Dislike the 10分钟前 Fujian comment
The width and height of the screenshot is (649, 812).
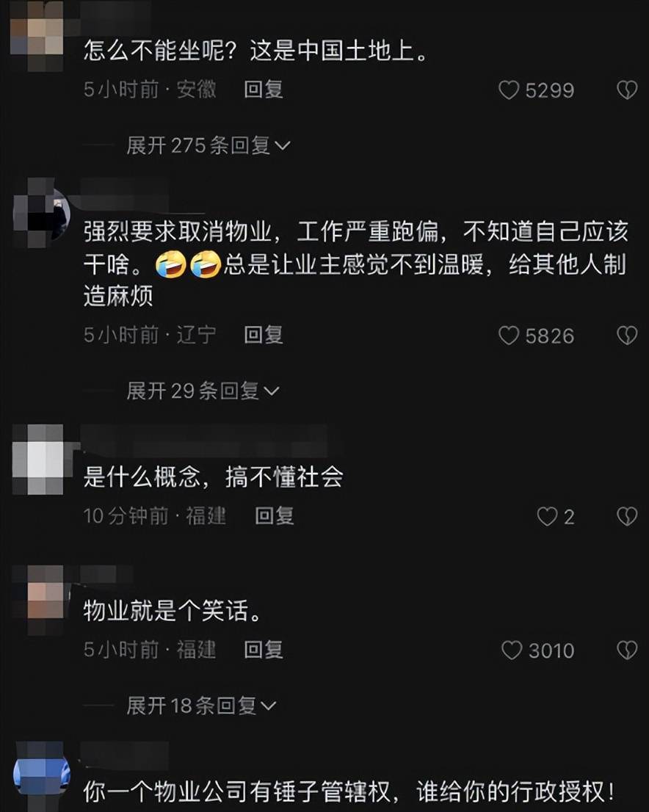[627, 516]
